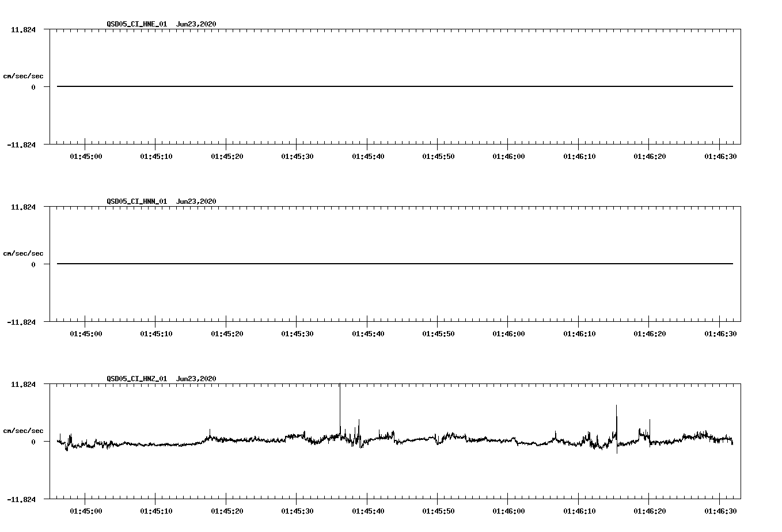This screenshot has width=782, height=532.
Task: Click the flat zero trace line in HNN chart
Action: pyautogui.click(x=395, y=264)
